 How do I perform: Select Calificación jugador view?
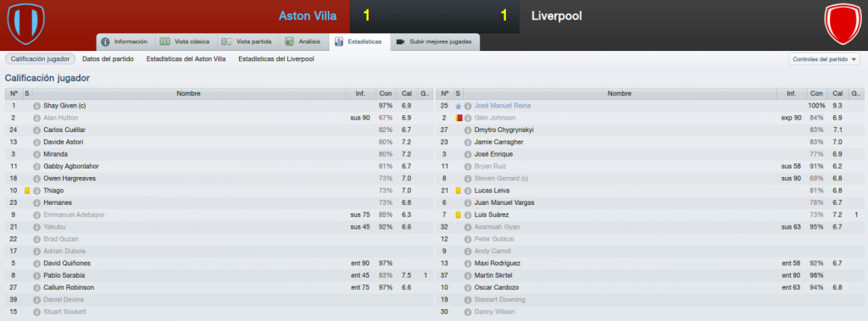pyautogui.click(x=40, y=58)
